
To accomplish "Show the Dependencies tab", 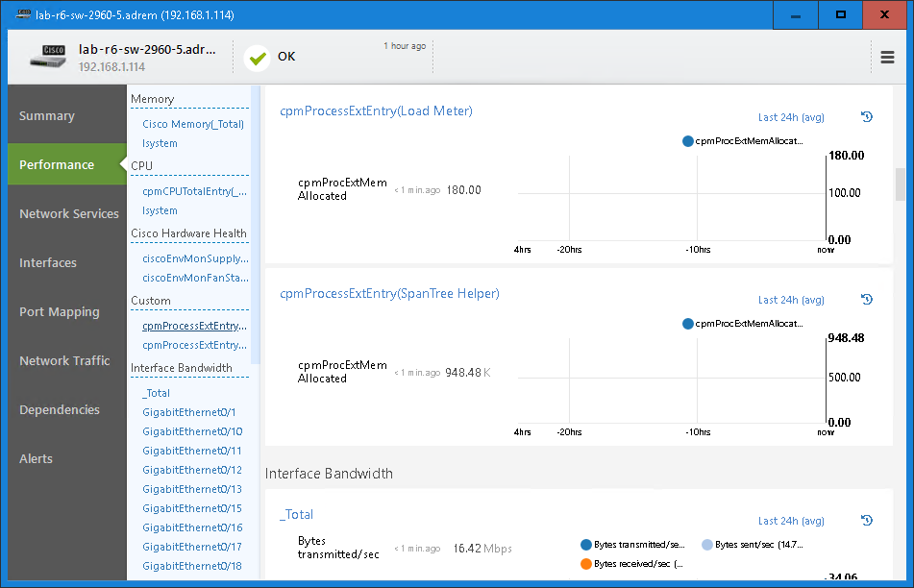I will [x=67, y=409].
